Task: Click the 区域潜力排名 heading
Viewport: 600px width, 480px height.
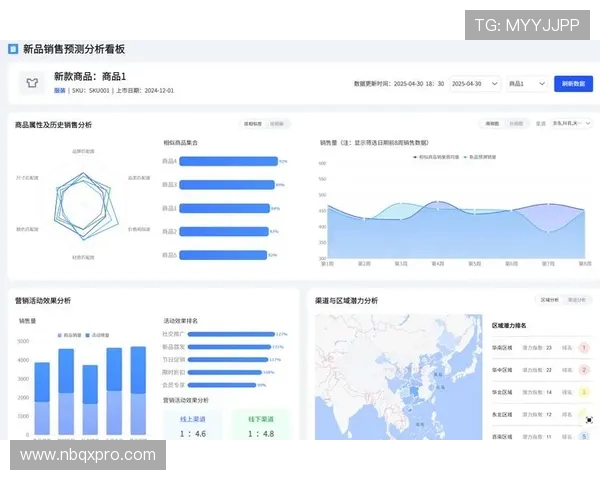Action: pyautogui.click(x=509, y=325)
